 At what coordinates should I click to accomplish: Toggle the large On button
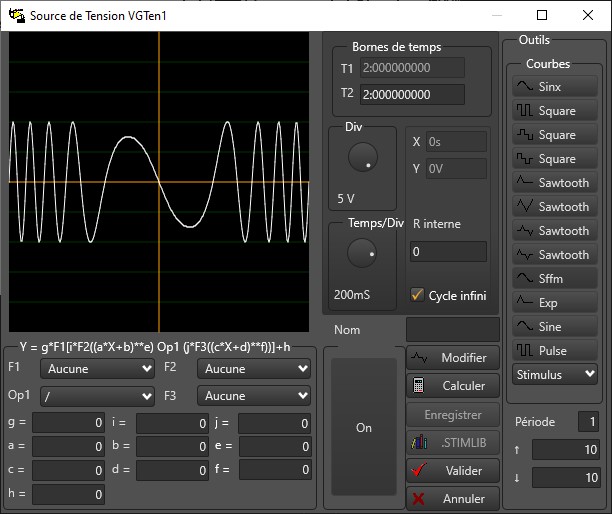pyautogui.click(x=364, y=427)
